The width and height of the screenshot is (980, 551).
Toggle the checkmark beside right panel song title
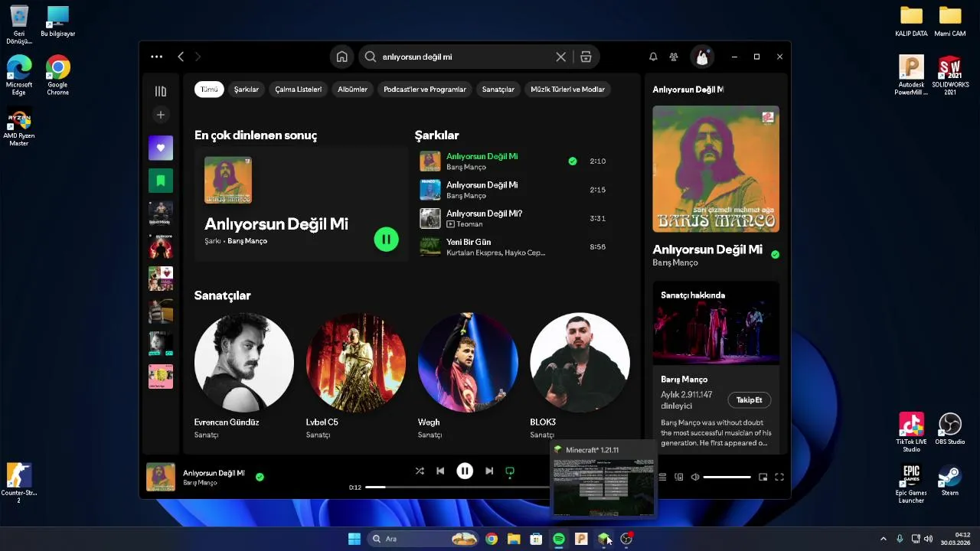(x=775, y=254)
